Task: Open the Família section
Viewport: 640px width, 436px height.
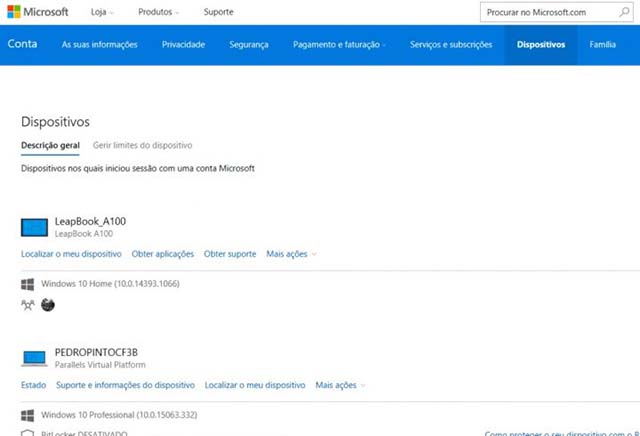Action: click(x=602, y=45)
